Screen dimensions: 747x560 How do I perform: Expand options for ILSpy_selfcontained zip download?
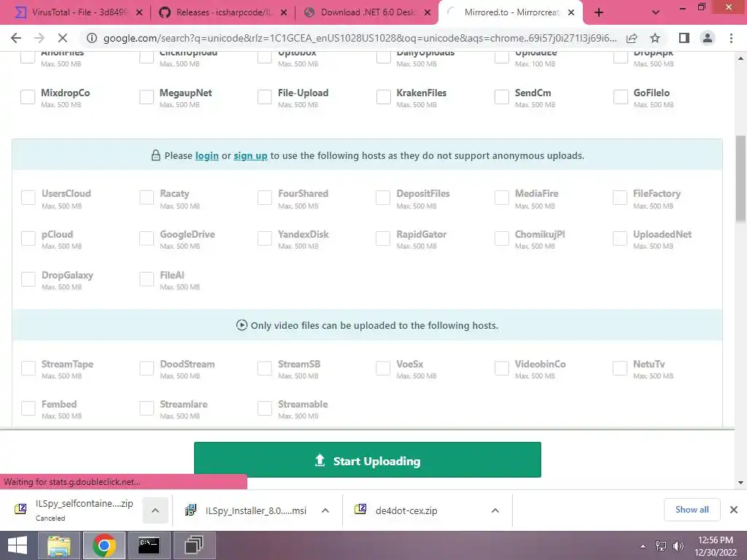pos(155,510)
